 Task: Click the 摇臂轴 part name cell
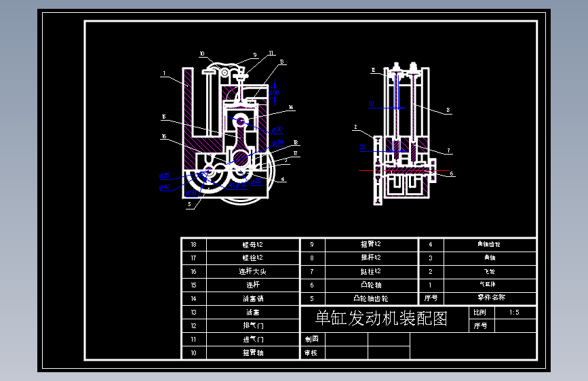(x=253, y=353)
